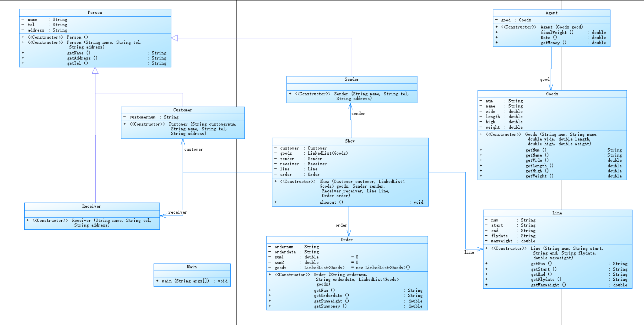Screen dimensions: 644x325
Task: Select the showout () method in Show
Action: point(331,202)
